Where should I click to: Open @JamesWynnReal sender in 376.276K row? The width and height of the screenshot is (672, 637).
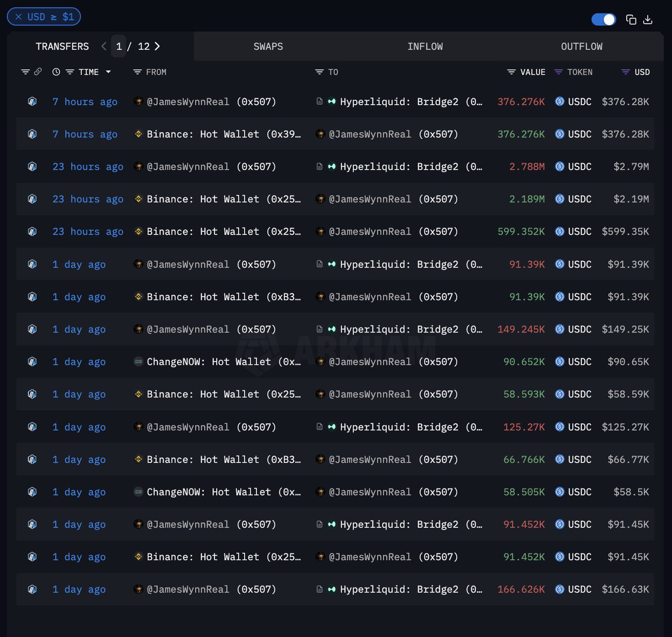pos(211,102)
